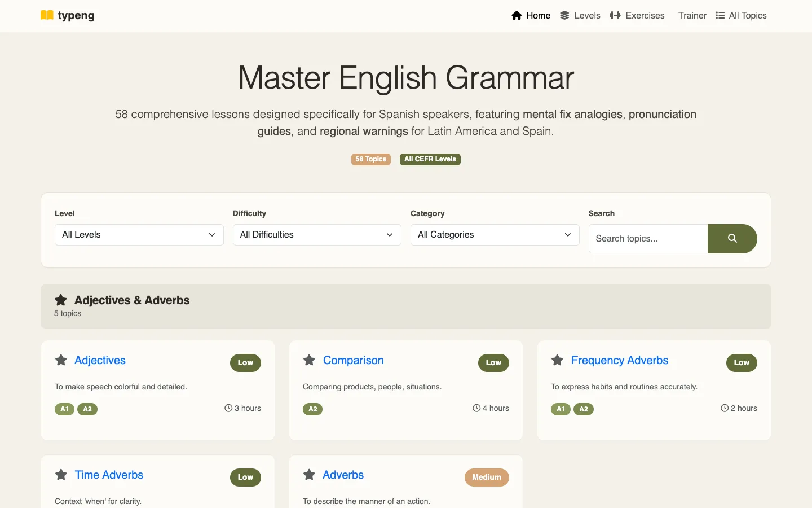Image resolution: width=812 pixels, height=508 pixels.
Task: Click "Context 'when' for clarity." text
Action: click(x=98, y=501)
